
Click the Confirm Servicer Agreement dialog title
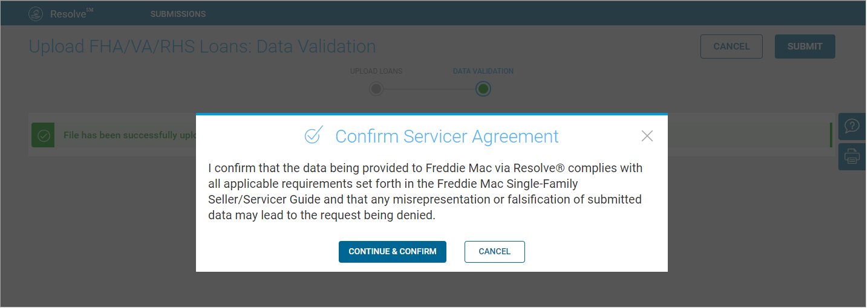click(447, 136)
